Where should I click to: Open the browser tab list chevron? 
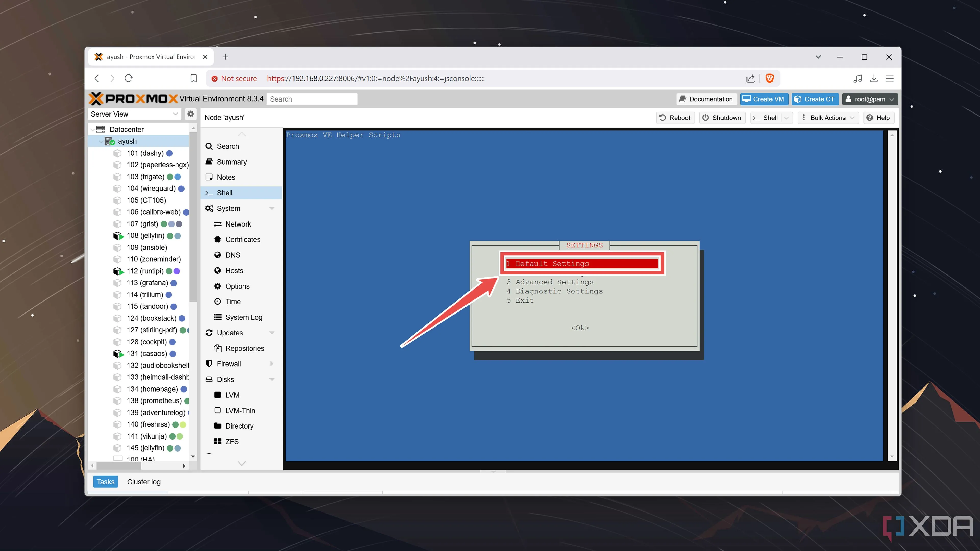818,57
